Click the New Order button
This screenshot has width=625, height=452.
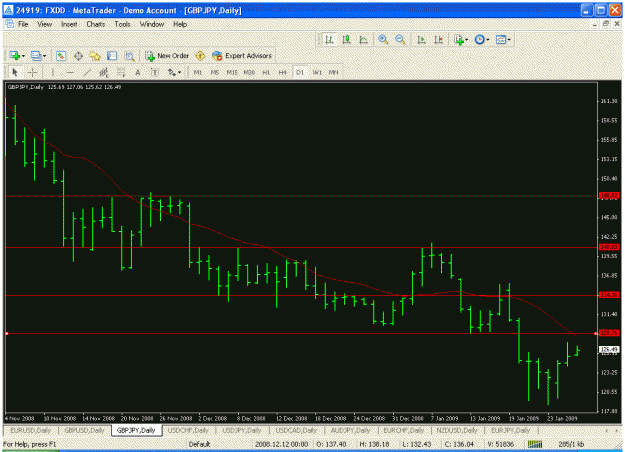tap(167, 56)
